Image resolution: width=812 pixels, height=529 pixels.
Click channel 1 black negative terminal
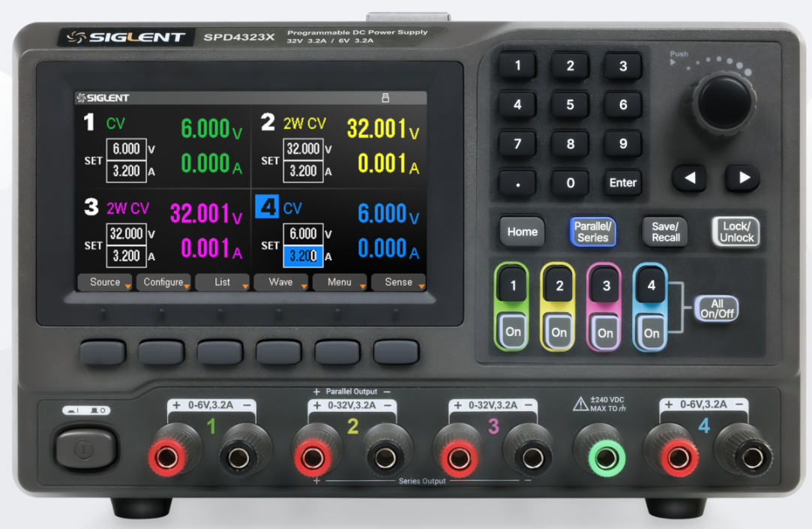[x=238, y=458]
